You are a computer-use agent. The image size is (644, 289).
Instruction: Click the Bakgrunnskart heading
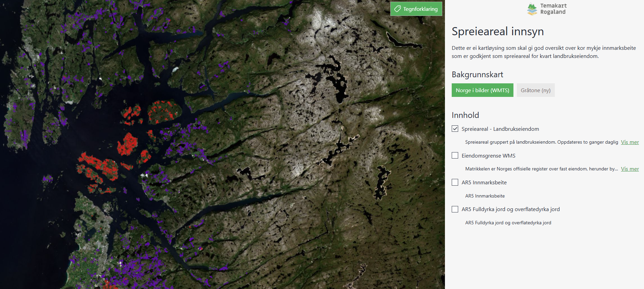click(x=477, y=75)
